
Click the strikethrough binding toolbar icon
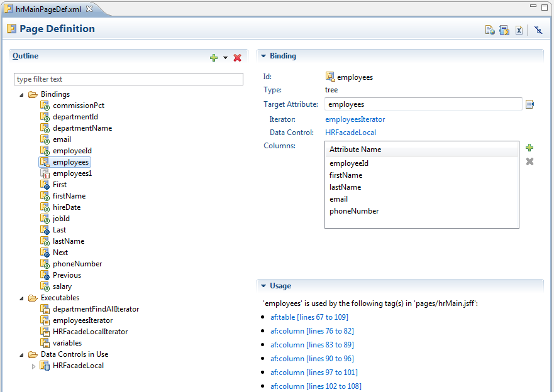[538, 30]
